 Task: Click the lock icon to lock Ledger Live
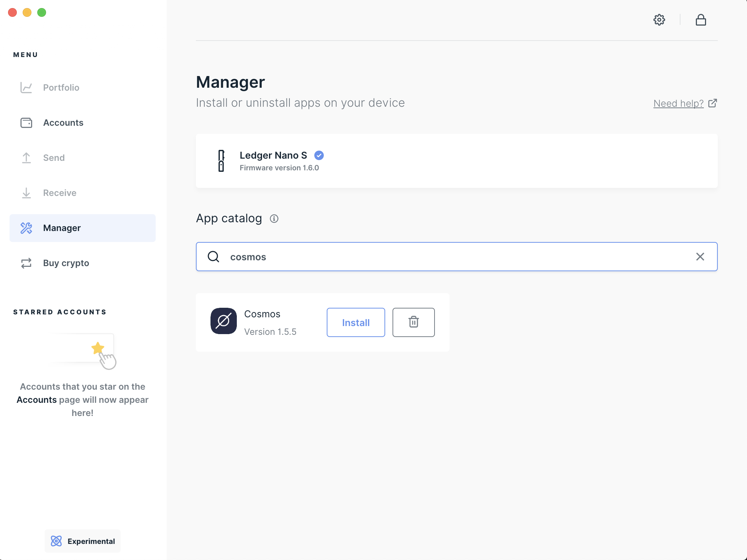[x=701, y=20]
